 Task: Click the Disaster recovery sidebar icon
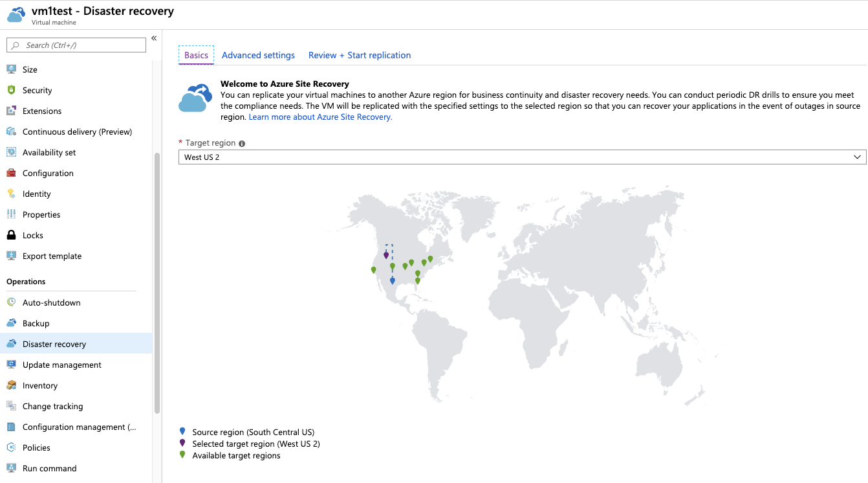pos(11,344)
